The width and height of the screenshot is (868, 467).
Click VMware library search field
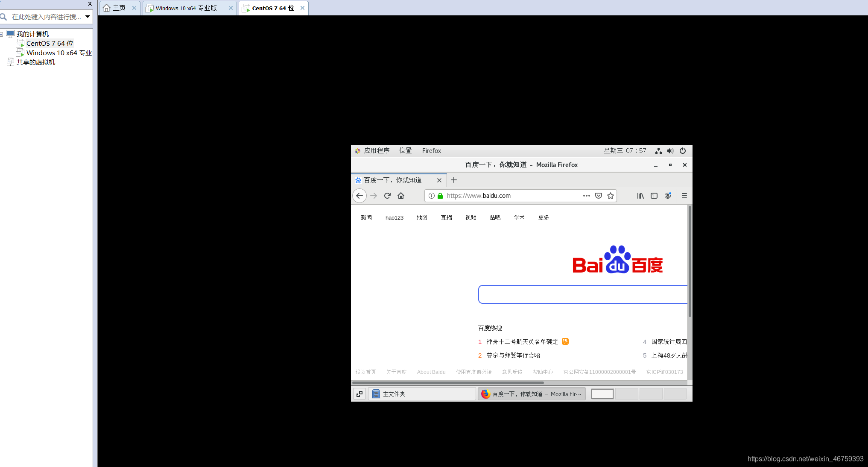coord(46,17)
